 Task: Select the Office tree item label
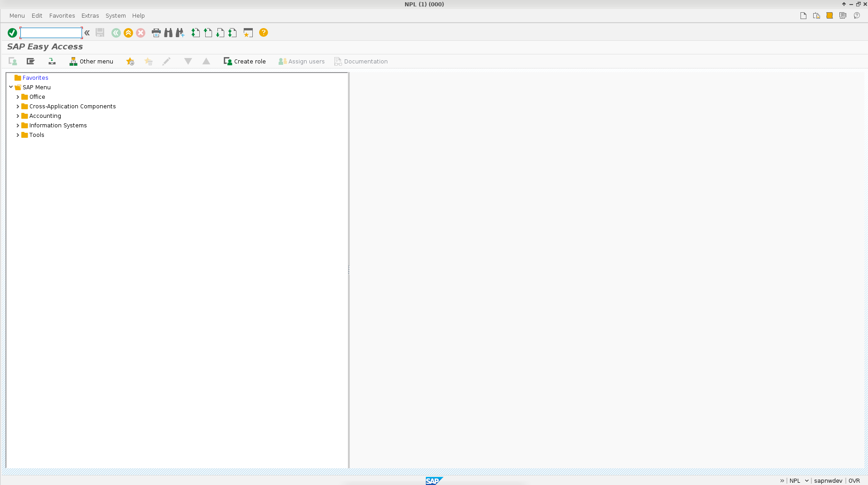click(37, 97)
